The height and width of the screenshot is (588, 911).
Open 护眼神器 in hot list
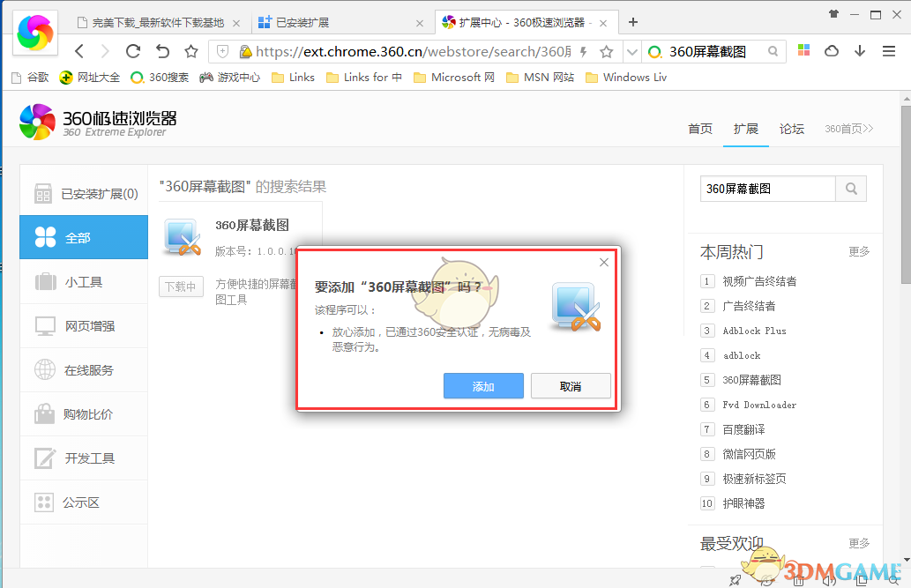coord(743,503)
